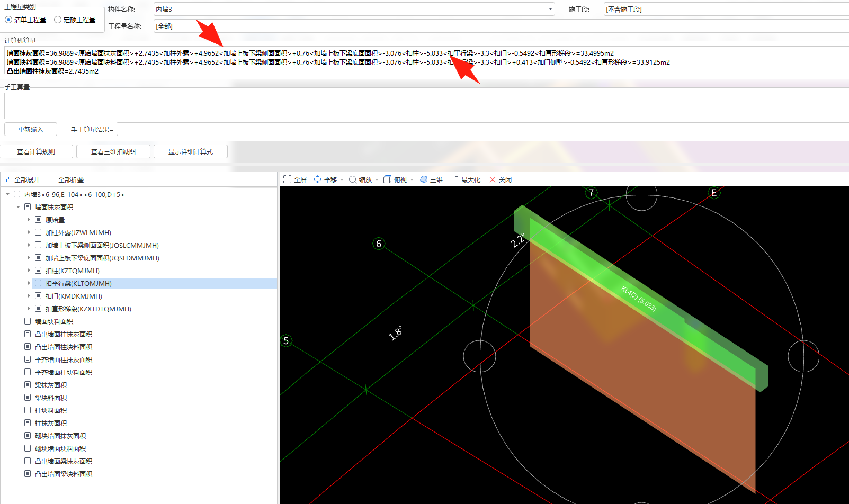
Task: Click 最大化 to maximize the viewport
Action: (x=466, y=179)
